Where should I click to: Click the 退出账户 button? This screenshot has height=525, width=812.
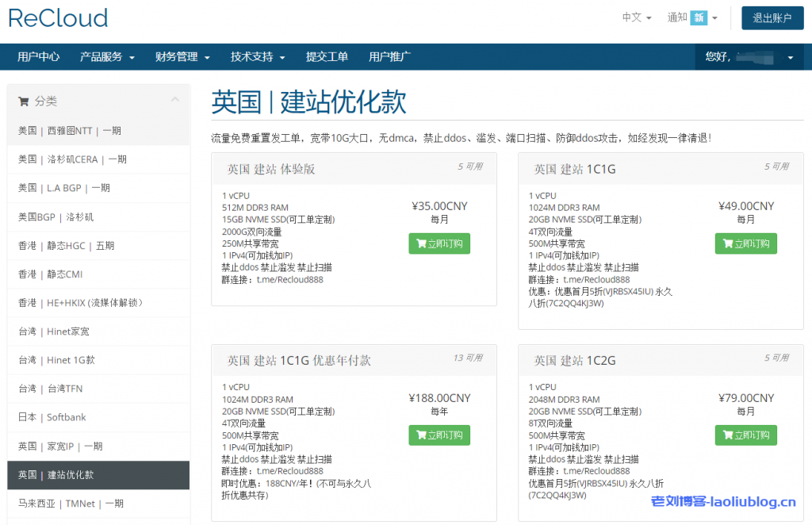[772, 17]
